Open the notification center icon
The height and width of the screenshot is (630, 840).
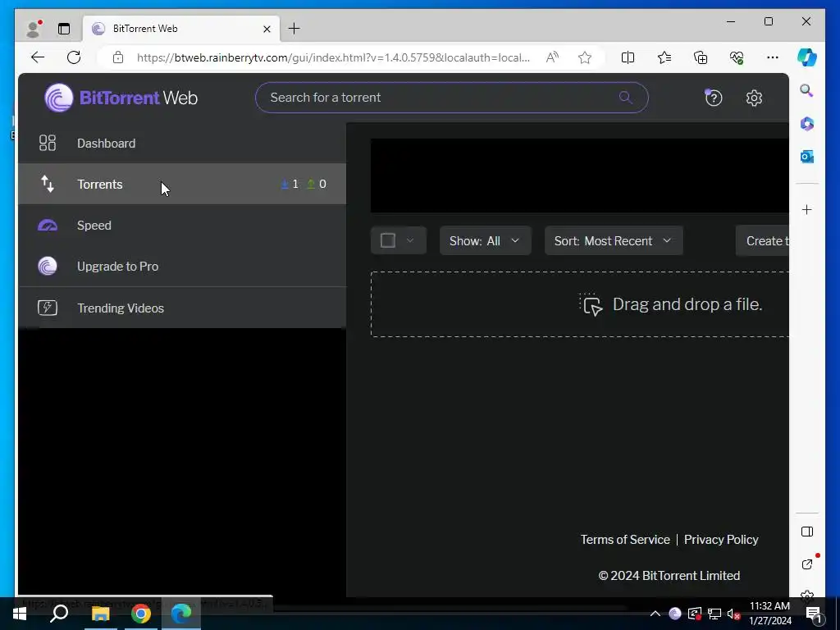point(813,614)
